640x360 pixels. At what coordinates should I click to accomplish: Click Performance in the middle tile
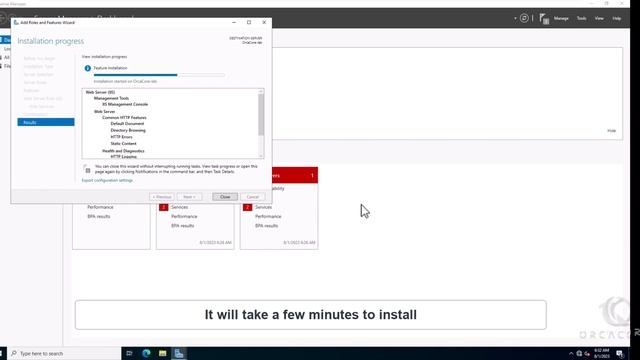[x=184, y=216]
